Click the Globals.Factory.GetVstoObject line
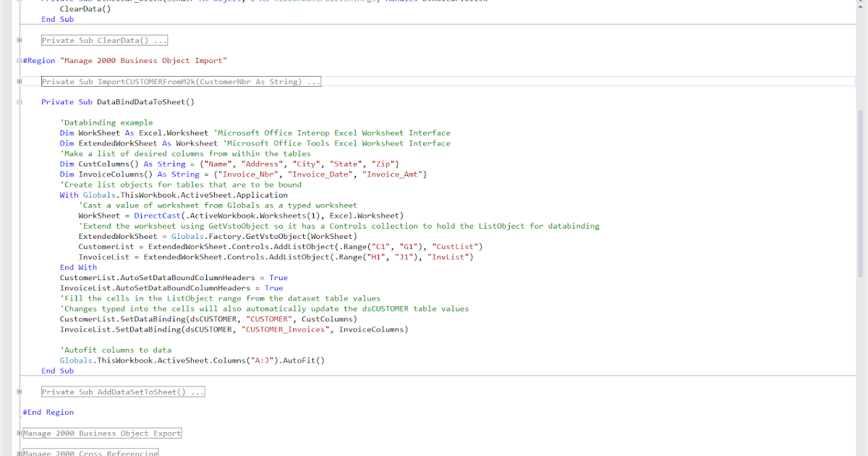The height and width of the screenshot is (456, 868). 217,236
